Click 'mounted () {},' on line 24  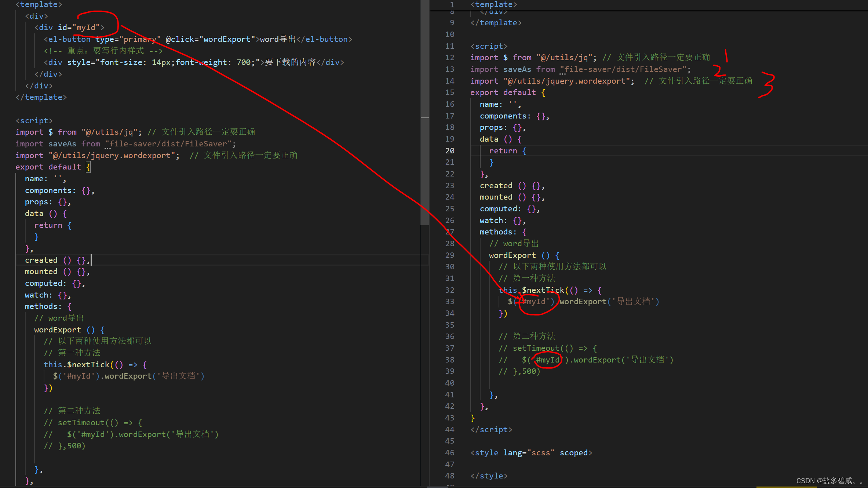512,197
